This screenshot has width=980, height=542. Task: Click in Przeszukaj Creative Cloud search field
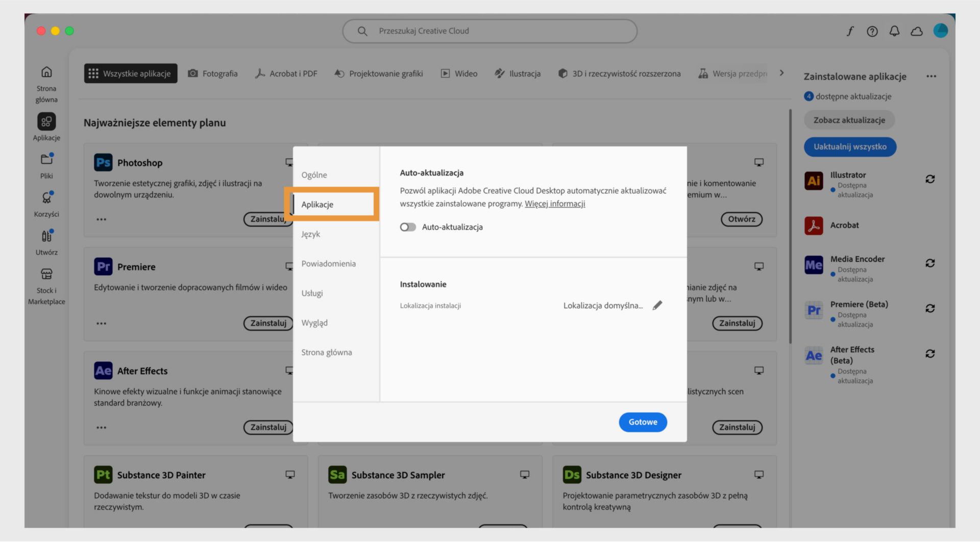point(489,31)
